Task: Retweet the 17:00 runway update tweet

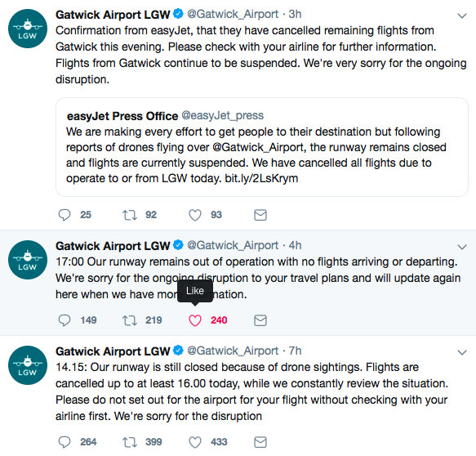Action: pyautogui.click(x=130, y=320)
